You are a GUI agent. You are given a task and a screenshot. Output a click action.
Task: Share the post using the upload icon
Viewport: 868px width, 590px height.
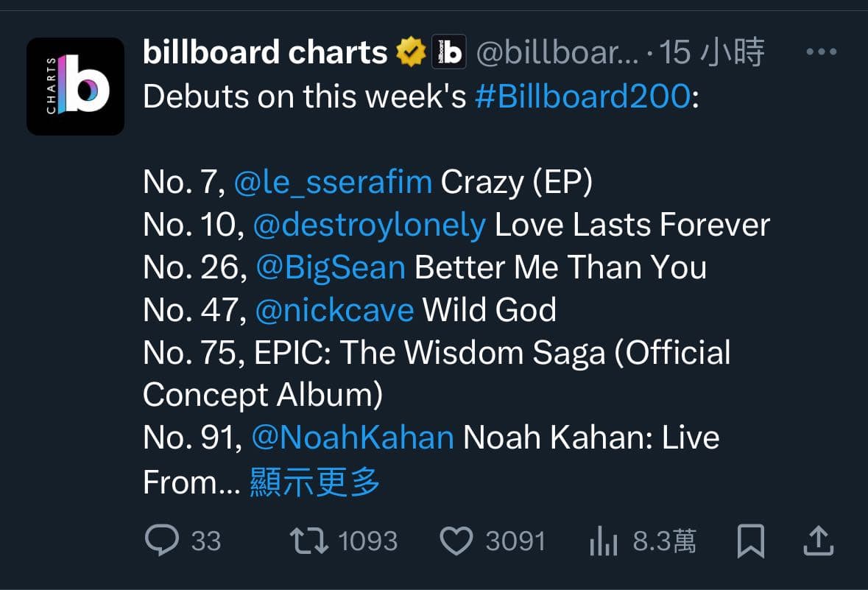coord(818,541)
